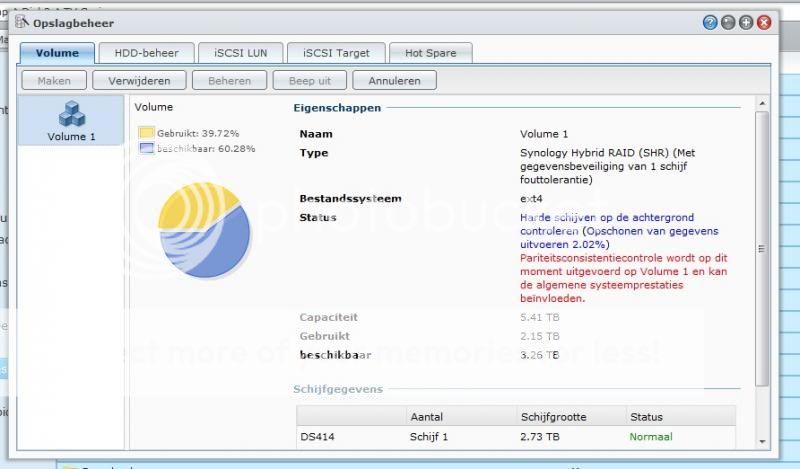
Task: Select the DS414 Schijf 1 row
Action: [515, 437]
